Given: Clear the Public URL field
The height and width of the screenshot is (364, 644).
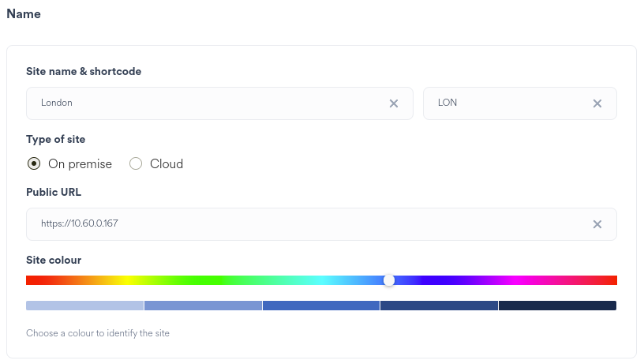Looking at the screenshot, I should 597,224.
